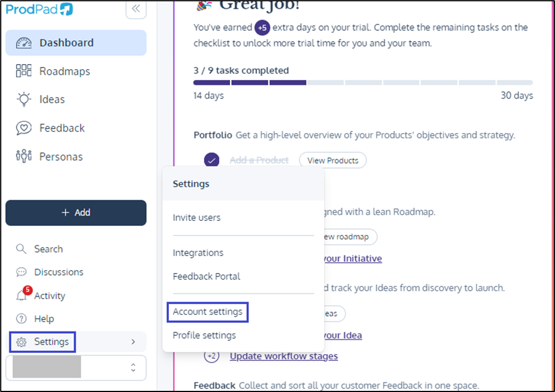This screenshot has width=555, height=392.
Task: Click the ProdPad logo
Action: point(39,9)
